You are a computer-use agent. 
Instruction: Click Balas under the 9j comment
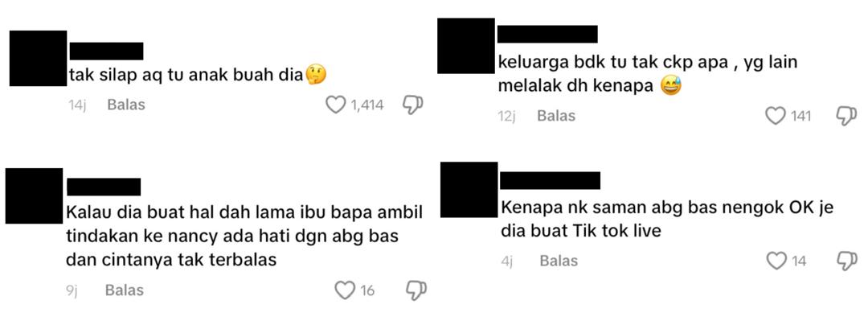(125, 290)
